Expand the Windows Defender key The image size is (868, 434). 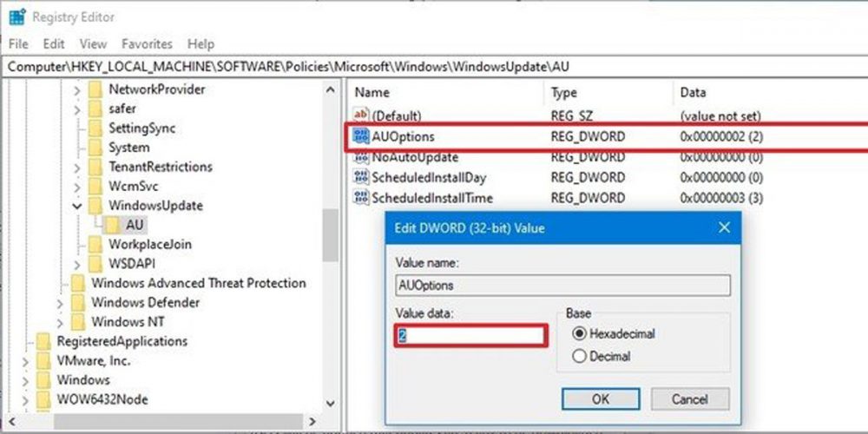click(59, 303)
